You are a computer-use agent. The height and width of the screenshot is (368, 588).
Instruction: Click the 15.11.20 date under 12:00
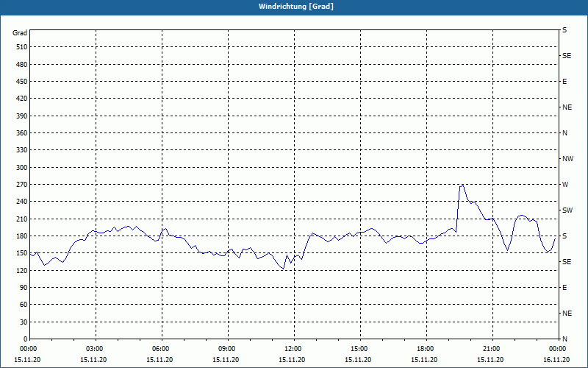click(x=292, y=360)
